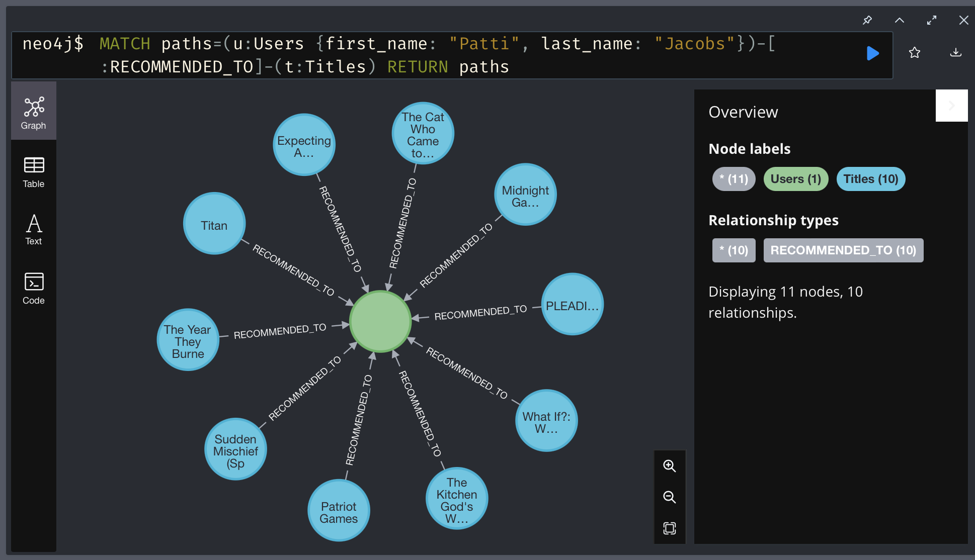Pin the result frame
This screenshot has width=975, height=560.
point(867,20)
